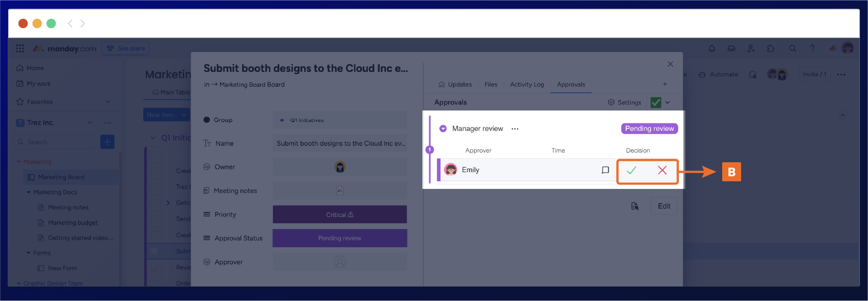The height and width of the screenshot is (301, 868).
Task: Collapse the Marketing Docs folder
Action: tap(29, 192)
